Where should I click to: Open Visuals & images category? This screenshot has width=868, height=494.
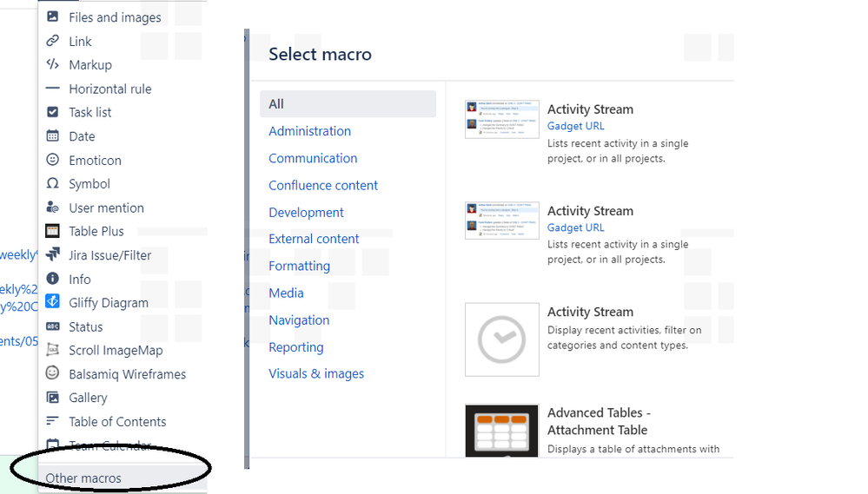pos(316,374)
